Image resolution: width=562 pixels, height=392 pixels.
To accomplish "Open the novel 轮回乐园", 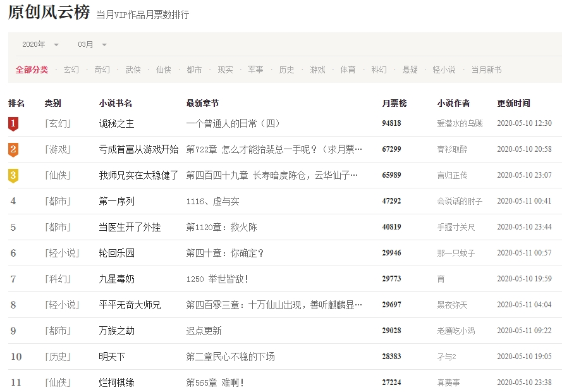I will pos(117,254).
